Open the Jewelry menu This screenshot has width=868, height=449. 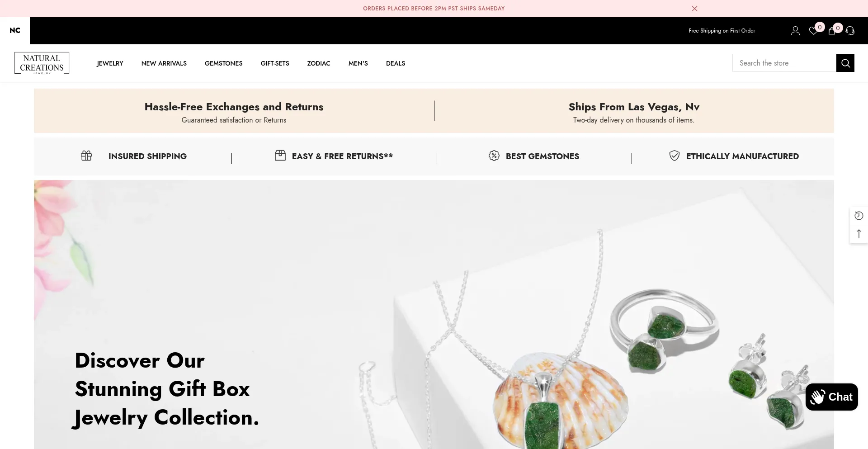(x=110, y=63)
